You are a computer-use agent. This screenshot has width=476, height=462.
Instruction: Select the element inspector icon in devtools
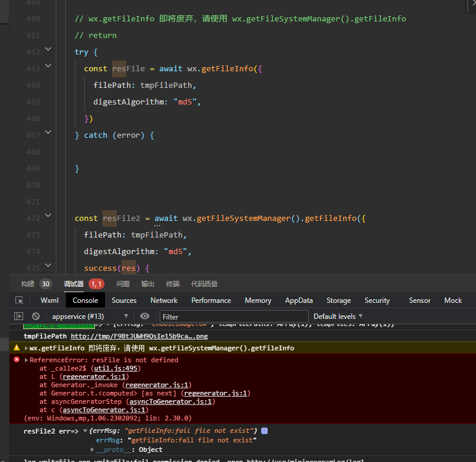20,300
